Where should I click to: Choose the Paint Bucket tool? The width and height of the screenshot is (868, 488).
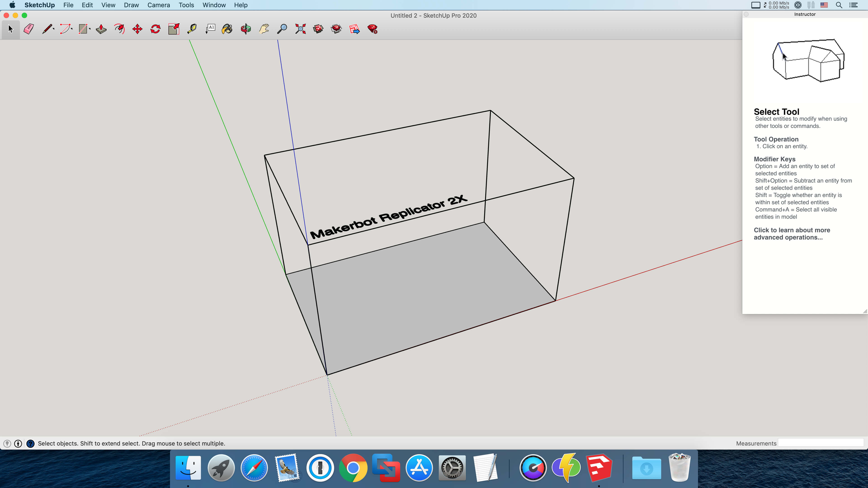click(x=227, y=29)
